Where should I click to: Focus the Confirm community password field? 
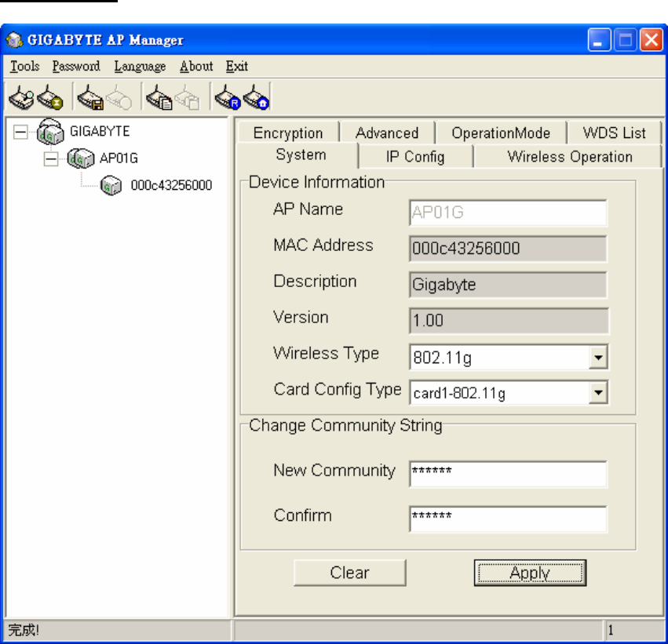pos(508,518)
